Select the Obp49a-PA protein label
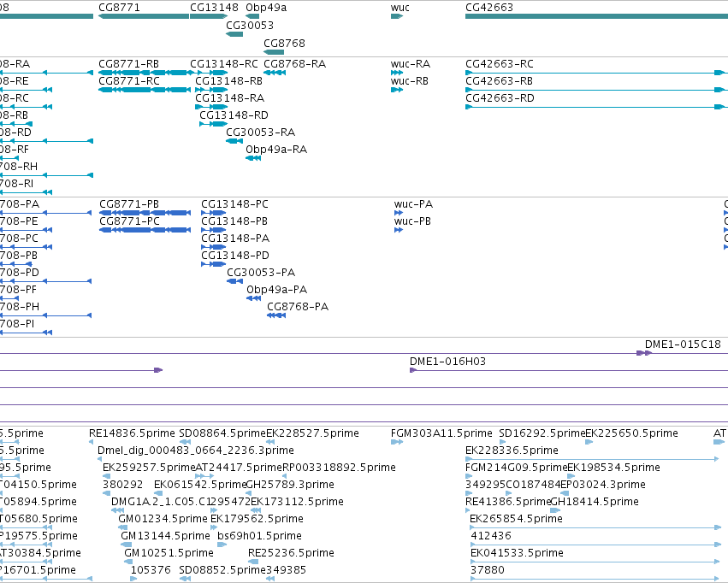The image size is (728, 583). tap(276, 290)
